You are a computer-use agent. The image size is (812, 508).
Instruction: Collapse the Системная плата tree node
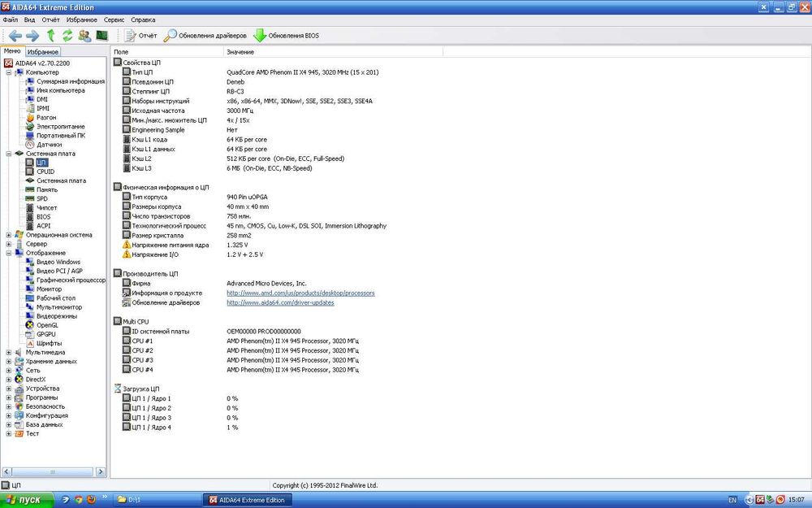point(9,154)
